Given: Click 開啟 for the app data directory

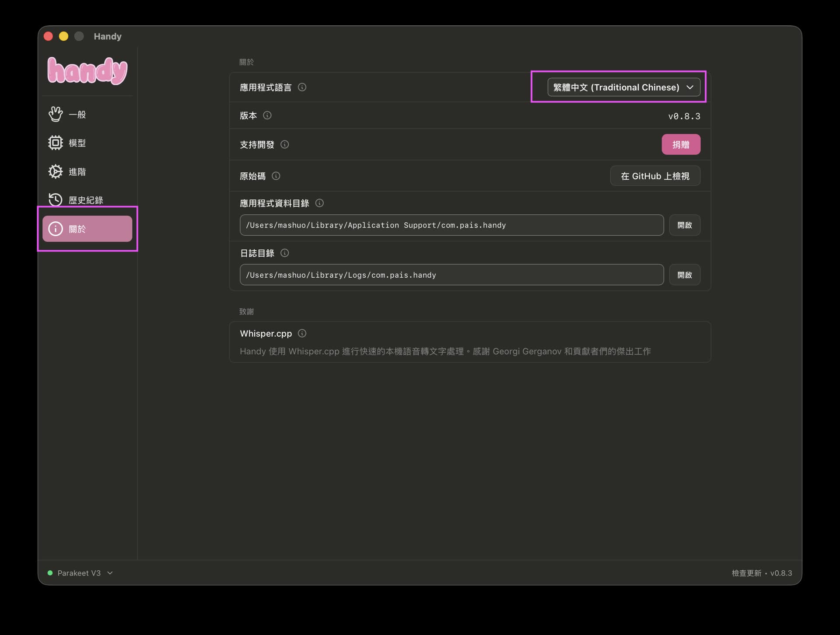Looking at the screenshot, I should click(x=685, y=225).
